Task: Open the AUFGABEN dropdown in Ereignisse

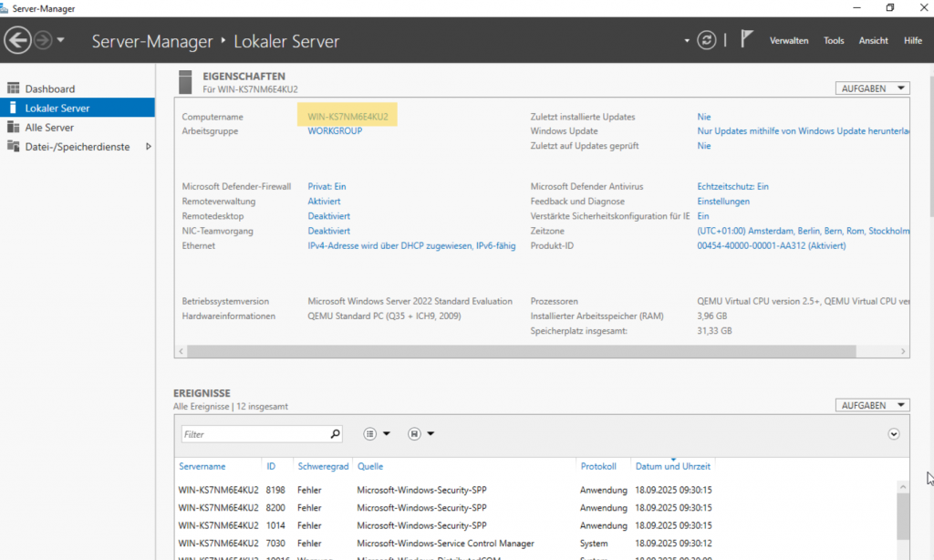Action: (872, 405)
